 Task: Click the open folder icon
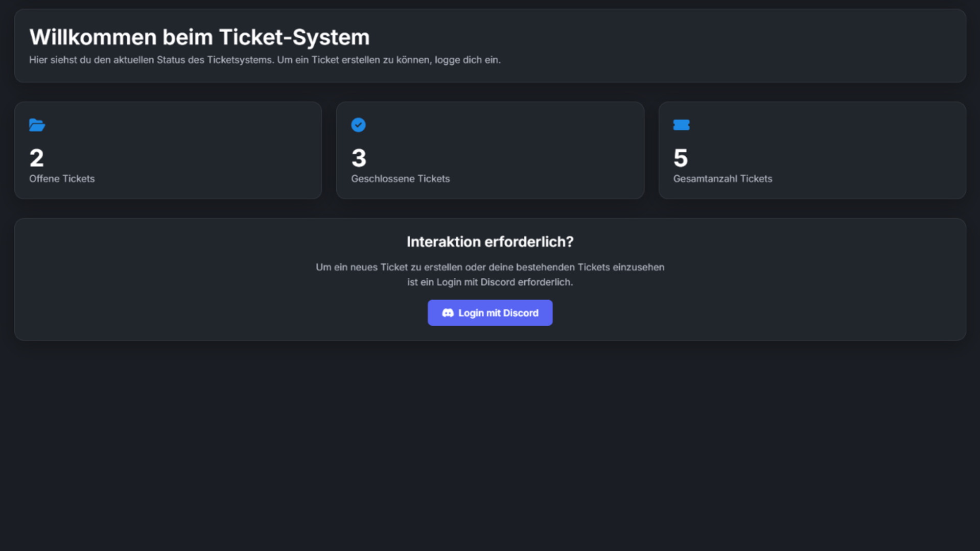coord(37,125)
